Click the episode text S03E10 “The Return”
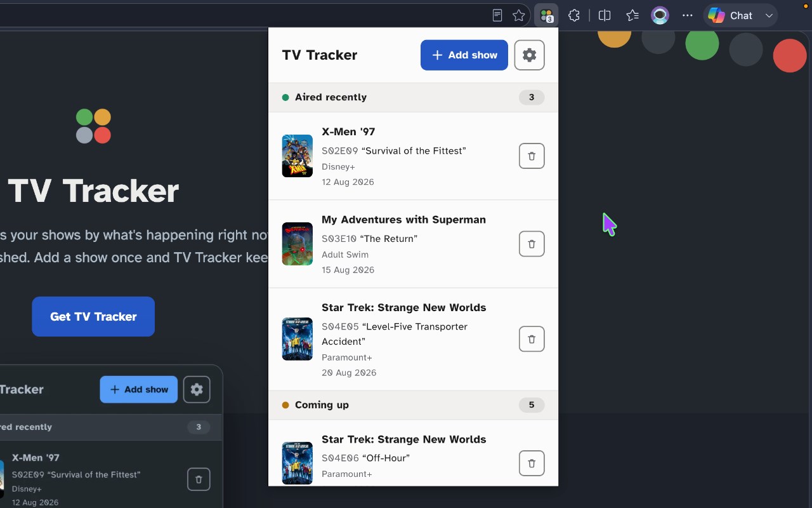 point(369,239)
